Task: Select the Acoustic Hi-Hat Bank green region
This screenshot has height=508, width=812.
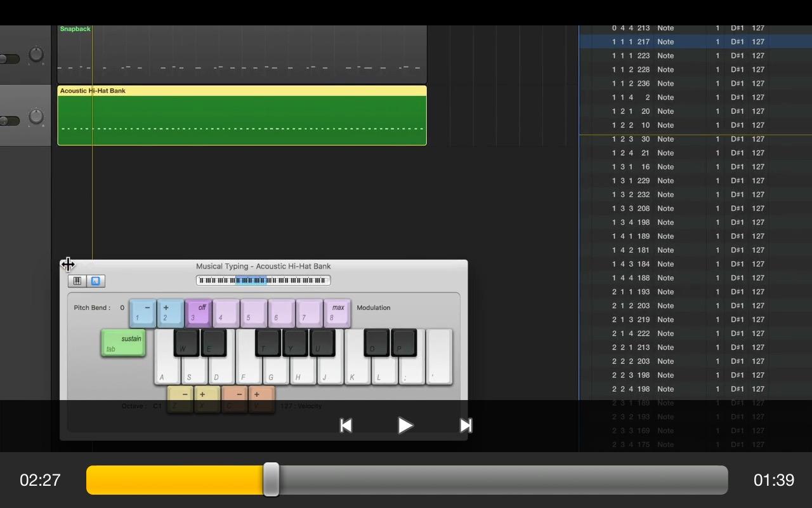Action: click(242, 116)
